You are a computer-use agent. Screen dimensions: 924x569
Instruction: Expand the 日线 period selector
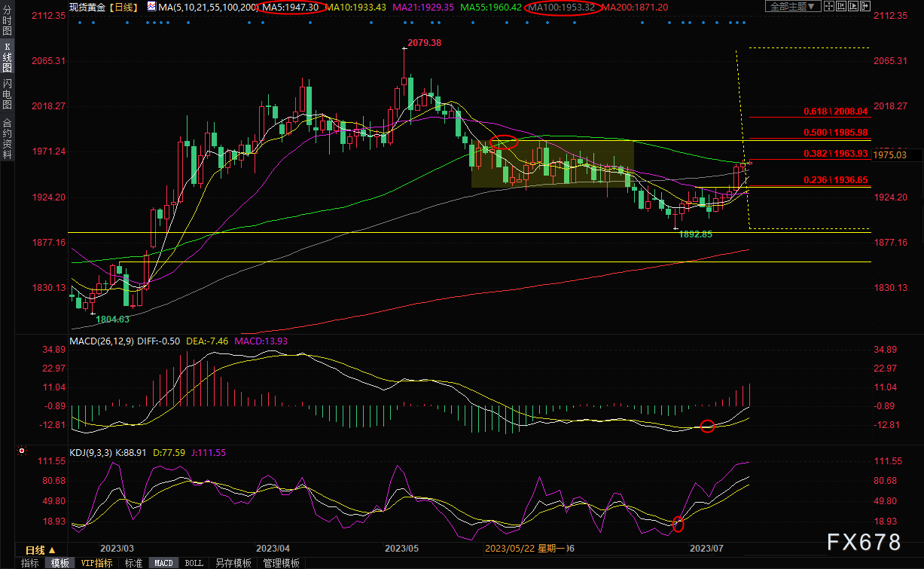pyautogui.click(x=40, y=549)
